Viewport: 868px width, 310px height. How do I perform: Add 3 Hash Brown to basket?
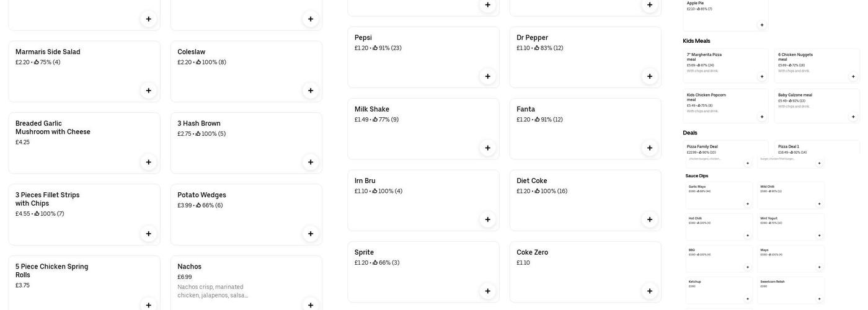point(311,162)
